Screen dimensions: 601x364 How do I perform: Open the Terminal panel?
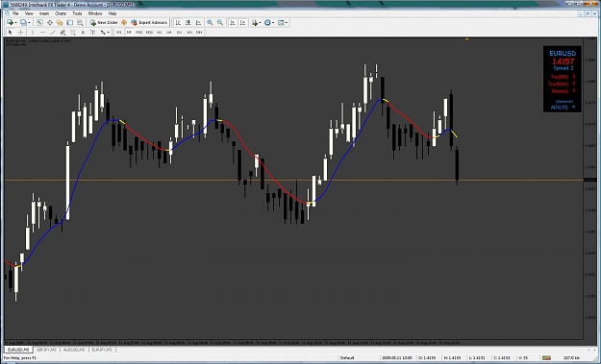pos(70,23)
